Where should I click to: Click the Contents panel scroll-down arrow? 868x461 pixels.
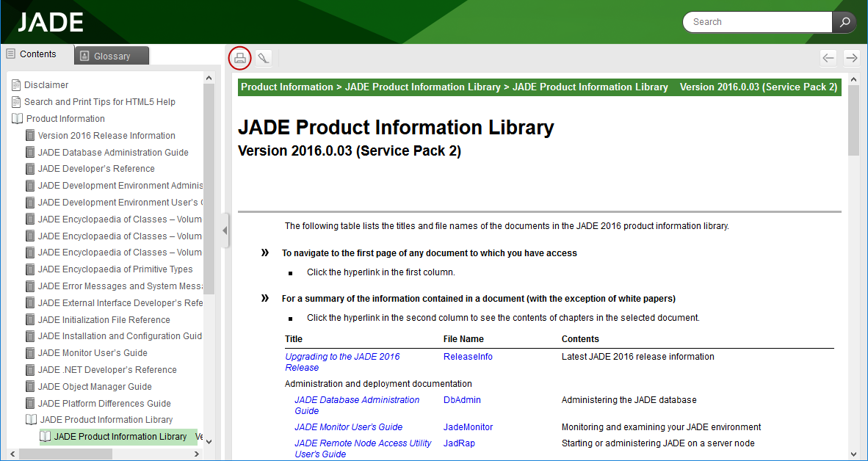[209, 441]
